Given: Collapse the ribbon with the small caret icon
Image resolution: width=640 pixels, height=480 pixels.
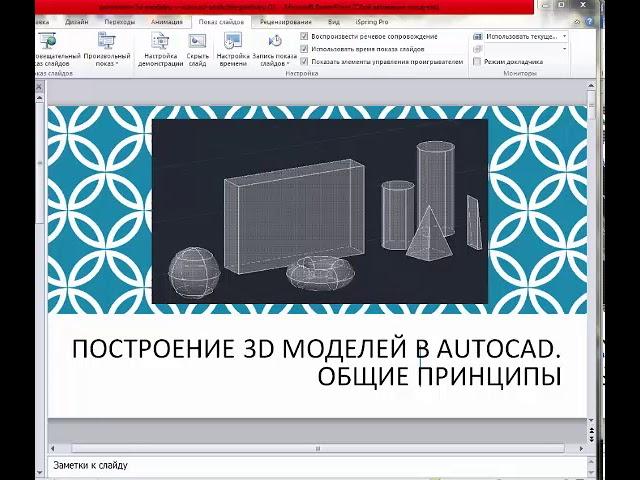Looking at the screenshot, I should [577, 22].
